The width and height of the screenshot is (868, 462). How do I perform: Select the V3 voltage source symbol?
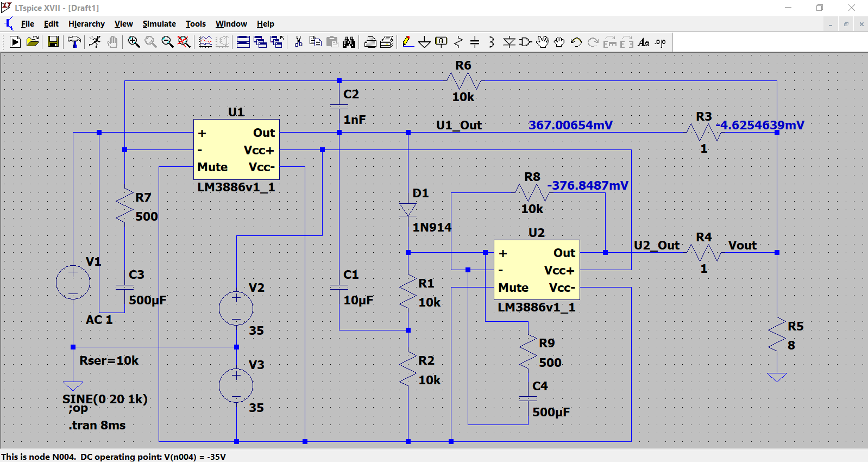point(236,385)
